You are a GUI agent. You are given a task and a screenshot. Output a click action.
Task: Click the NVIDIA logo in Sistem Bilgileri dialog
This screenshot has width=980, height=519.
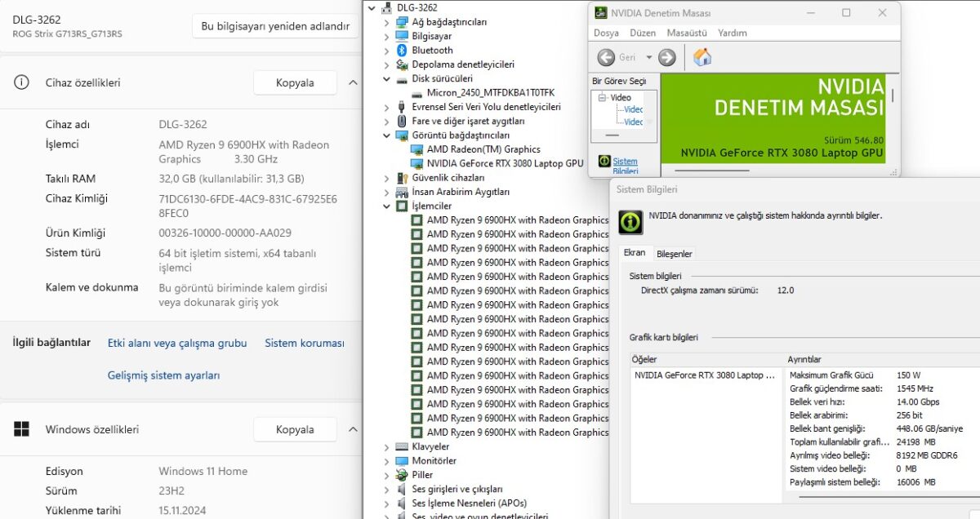630,221
